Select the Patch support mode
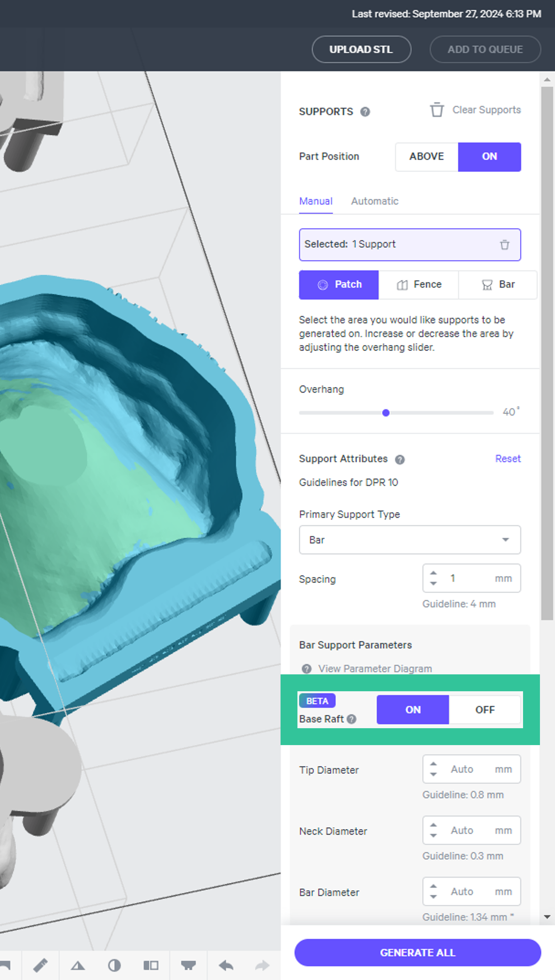 pyautogui.click(x=339, y=285)
